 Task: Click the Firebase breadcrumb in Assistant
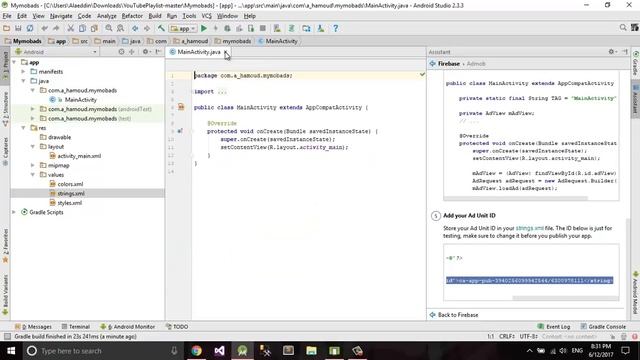coord(449,64)
